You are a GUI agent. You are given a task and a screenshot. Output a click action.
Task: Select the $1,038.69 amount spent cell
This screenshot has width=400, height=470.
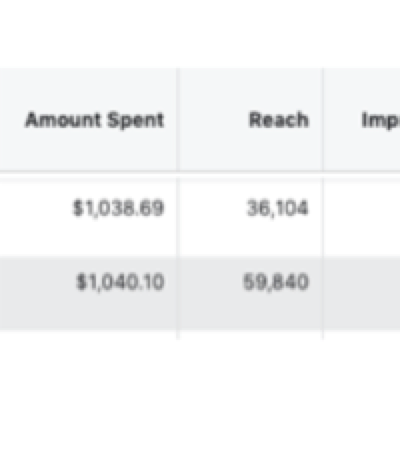[118, 208]
